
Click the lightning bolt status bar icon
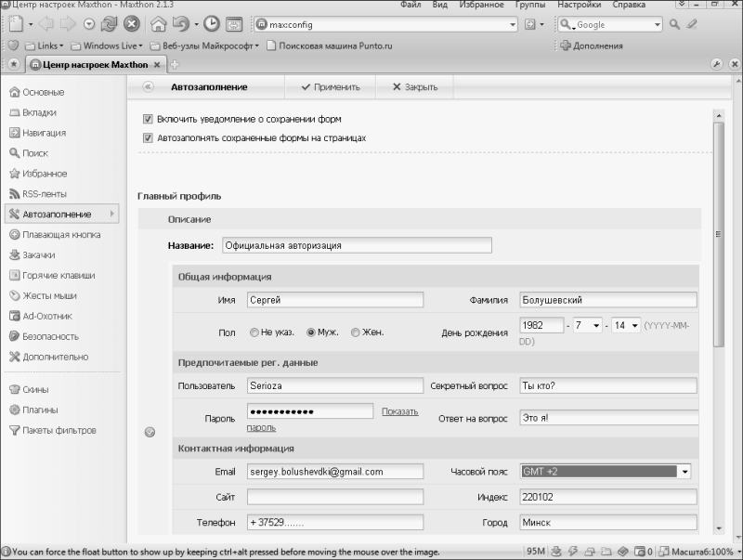[573, 552]
